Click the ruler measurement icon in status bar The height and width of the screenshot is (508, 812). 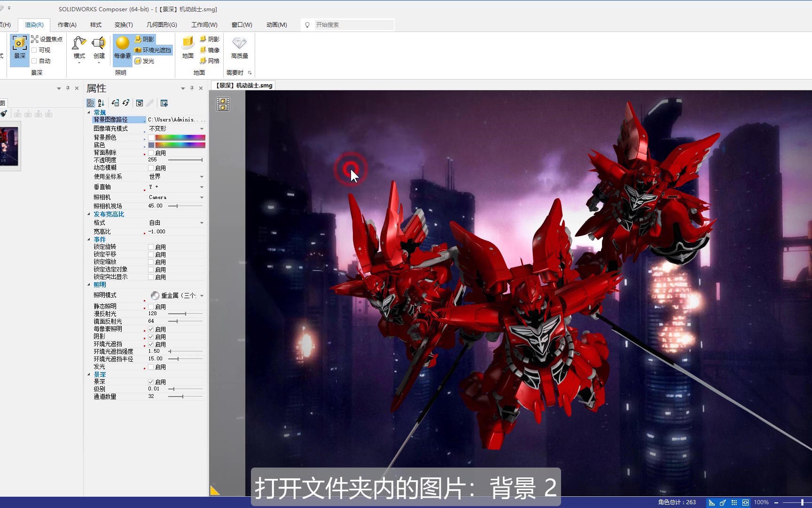711,502
